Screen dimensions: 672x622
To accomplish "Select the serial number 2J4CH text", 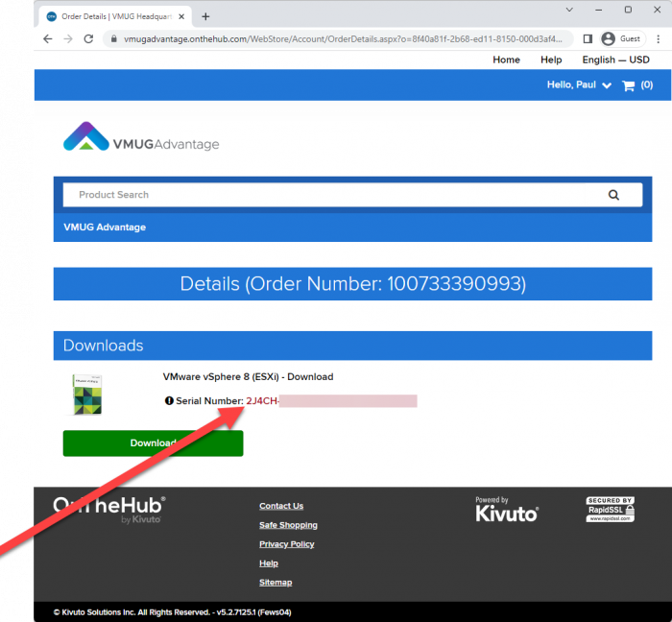I will [262, 401].
